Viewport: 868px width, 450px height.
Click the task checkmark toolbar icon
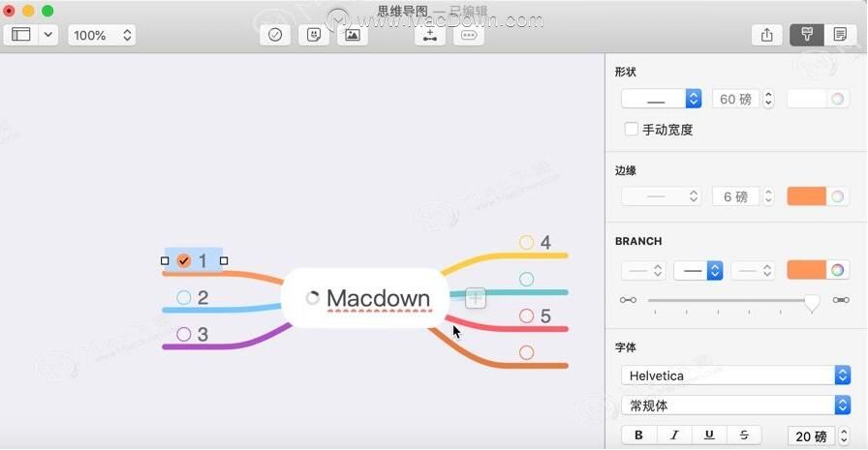point(275,35)
